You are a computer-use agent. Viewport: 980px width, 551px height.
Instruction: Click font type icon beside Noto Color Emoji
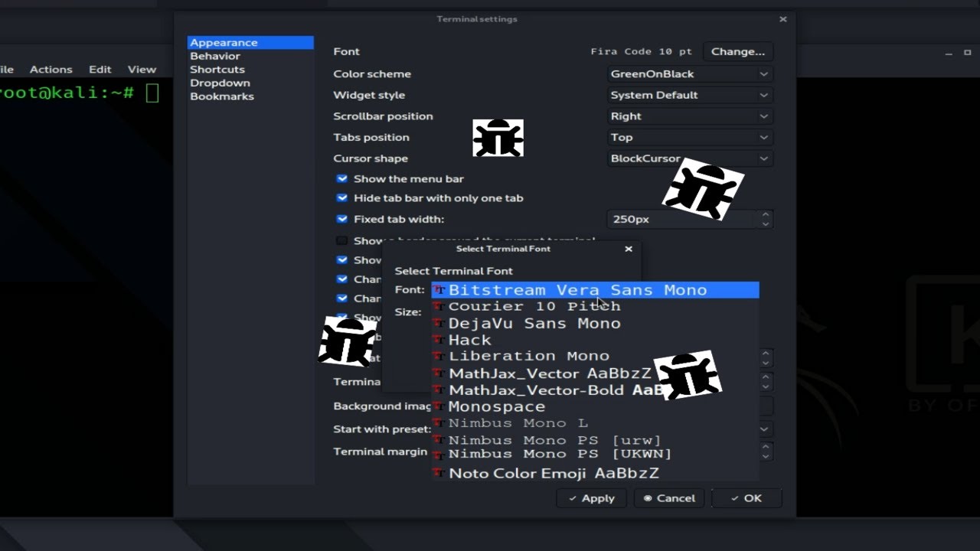click(439, 473)
